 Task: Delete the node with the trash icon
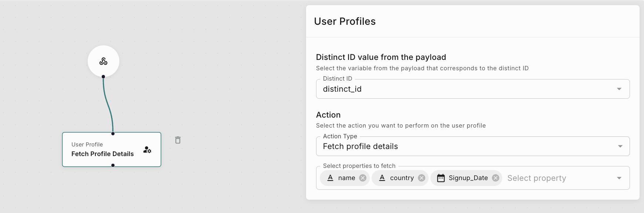pos(178,140)
